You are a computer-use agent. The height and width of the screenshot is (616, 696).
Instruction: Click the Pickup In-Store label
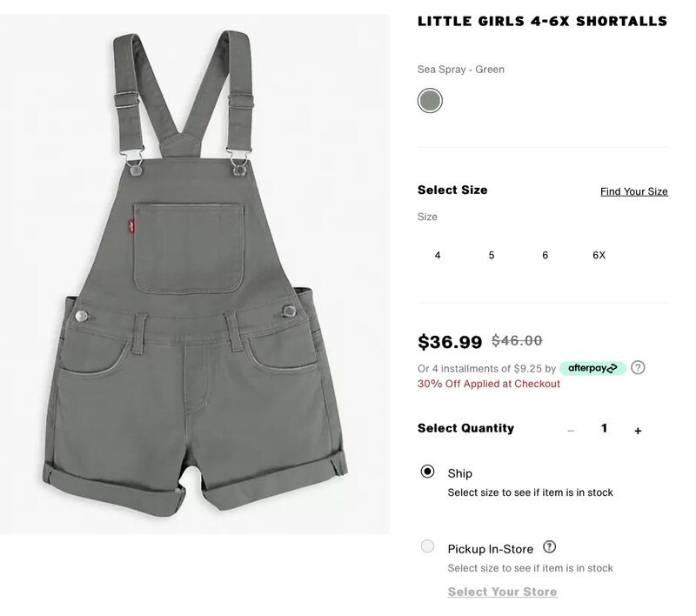pyautogui.click(x=491, y=549)
